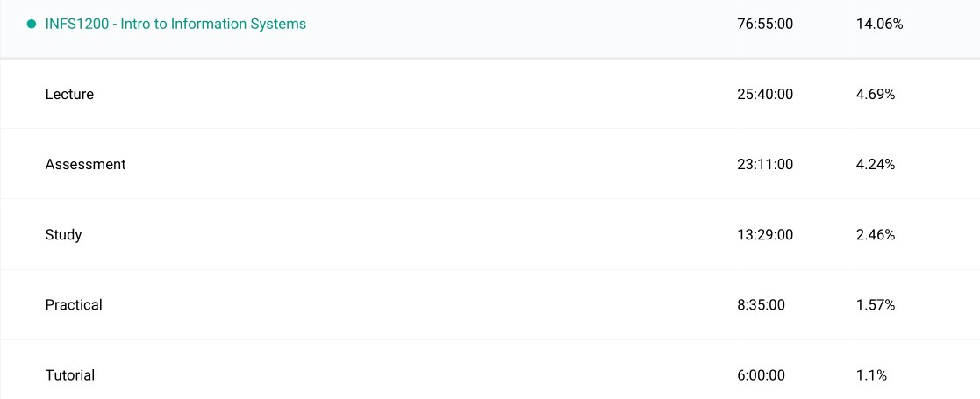Click empty space in the INFS1200 header row

pos(526,25)
